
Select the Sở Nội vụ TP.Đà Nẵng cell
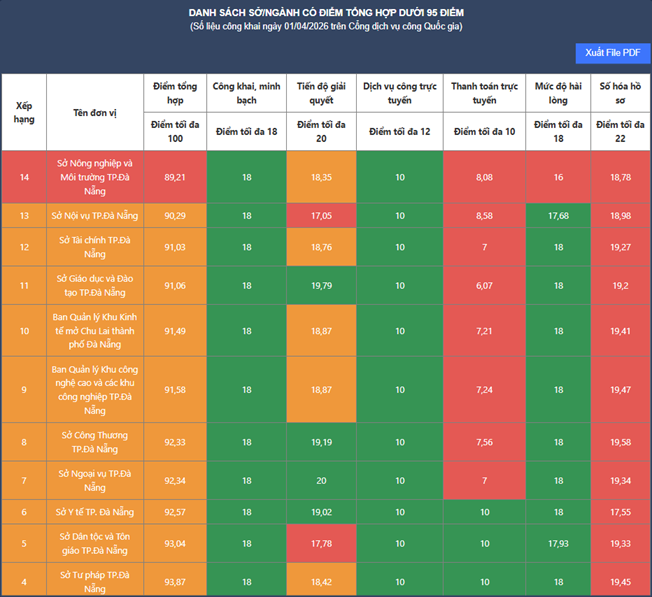coord(95,215)
